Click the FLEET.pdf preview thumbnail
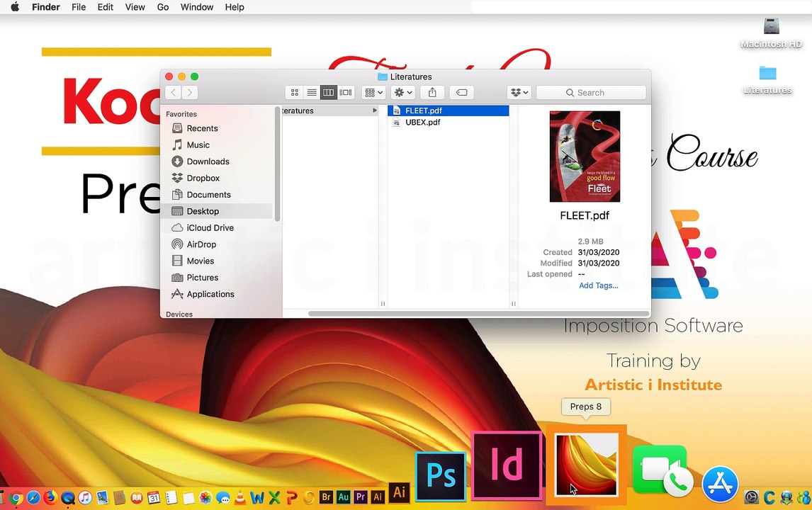 point(585,157)
